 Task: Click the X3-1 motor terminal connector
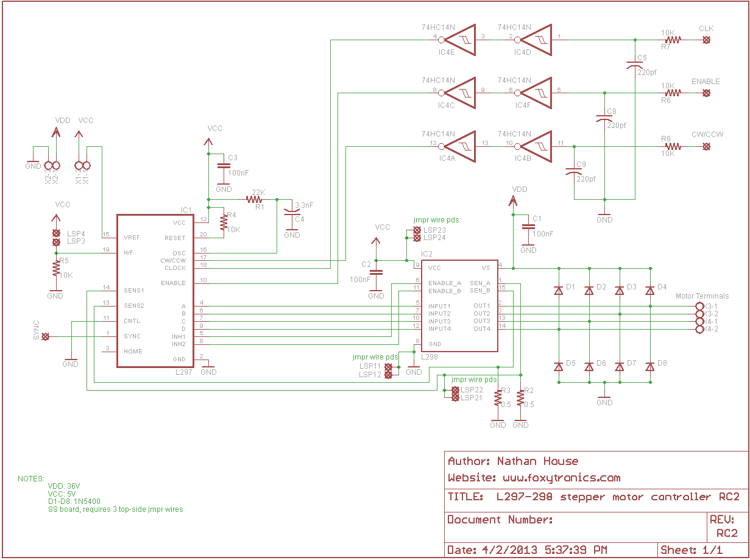coord(699,306)
